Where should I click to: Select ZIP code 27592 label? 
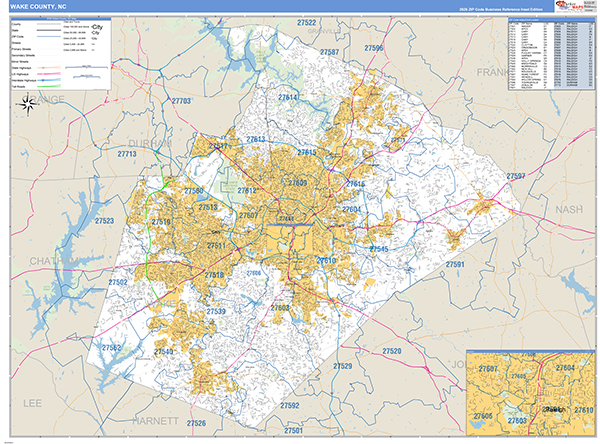[x=290, y=405]
